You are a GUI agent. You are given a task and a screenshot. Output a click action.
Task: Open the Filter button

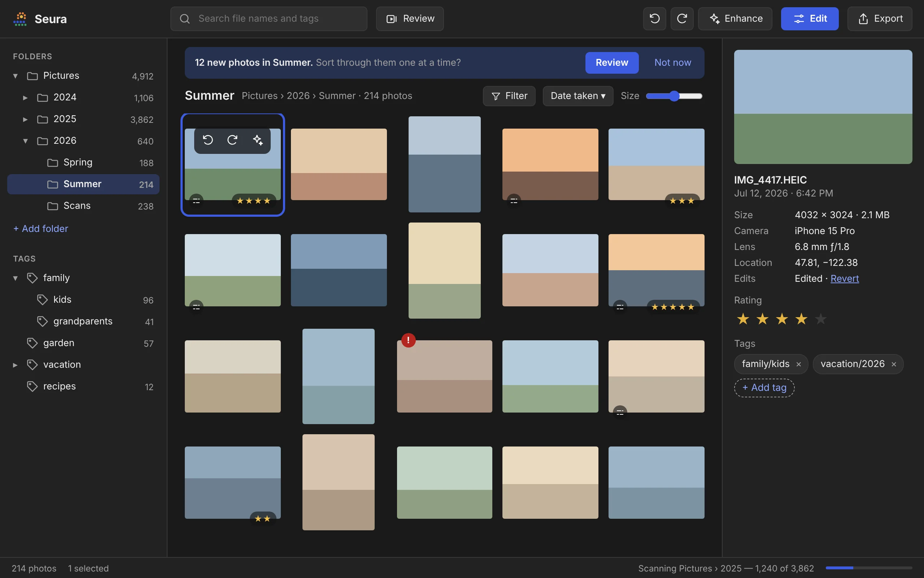point(509,96)
